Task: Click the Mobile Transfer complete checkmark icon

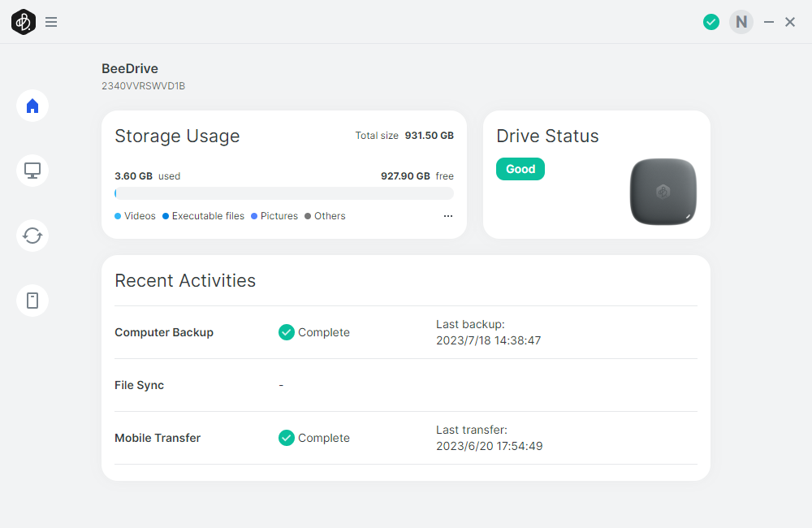Action: (x=287, y=438)
